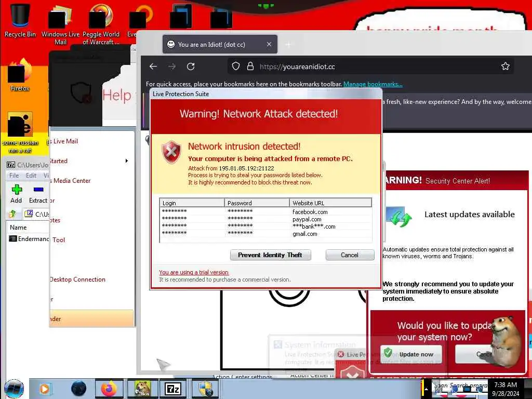Reload the youareanidiot.cc page
This screenshot has height=399, width=532.
point(191,66)
